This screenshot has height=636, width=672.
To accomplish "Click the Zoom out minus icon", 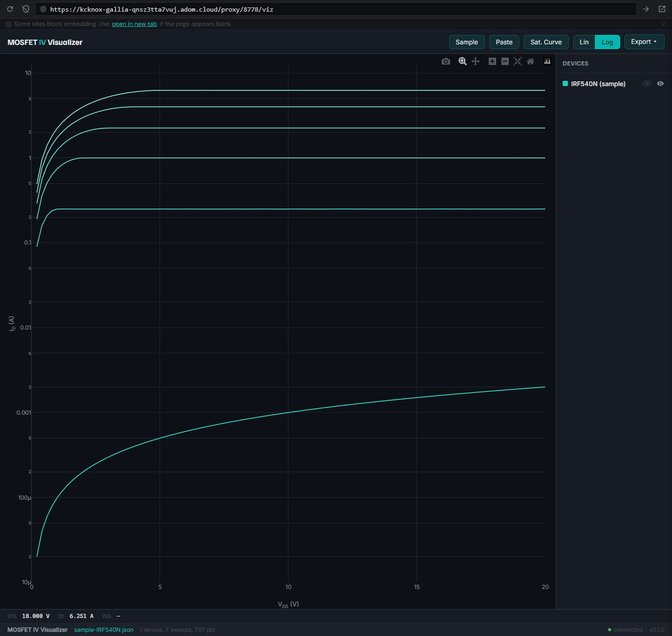I will (x=505, y=61).
